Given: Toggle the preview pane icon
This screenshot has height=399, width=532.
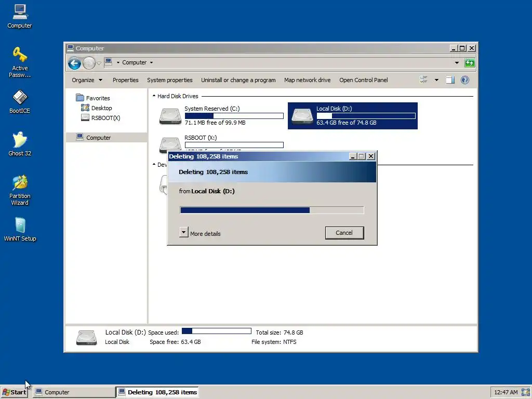Looking at the screenshot, I should point(450,80).
